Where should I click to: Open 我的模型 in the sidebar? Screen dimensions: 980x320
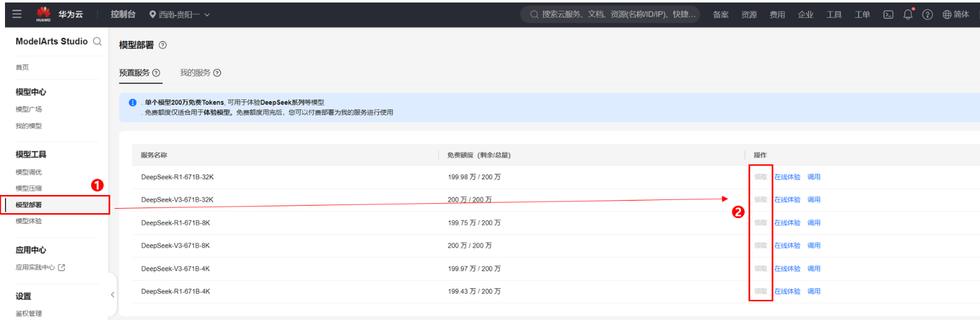tap(29, 126)
